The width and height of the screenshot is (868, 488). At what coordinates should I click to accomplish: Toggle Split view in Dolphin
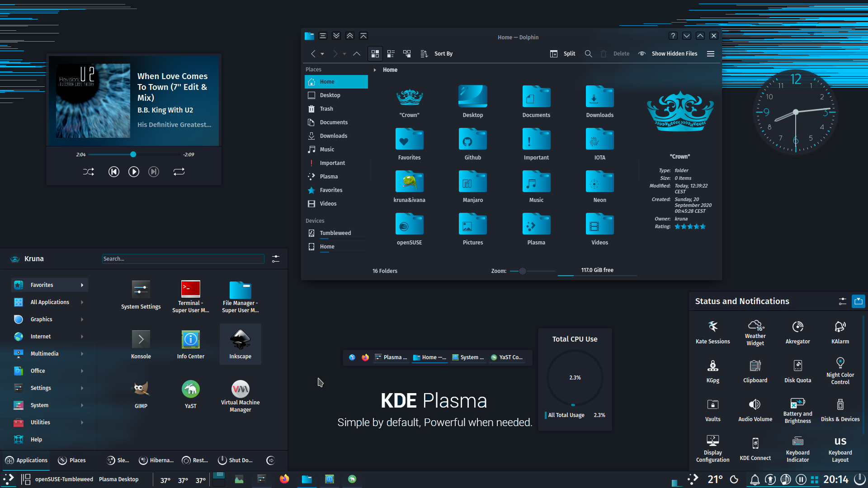click(x=562, y=54)
